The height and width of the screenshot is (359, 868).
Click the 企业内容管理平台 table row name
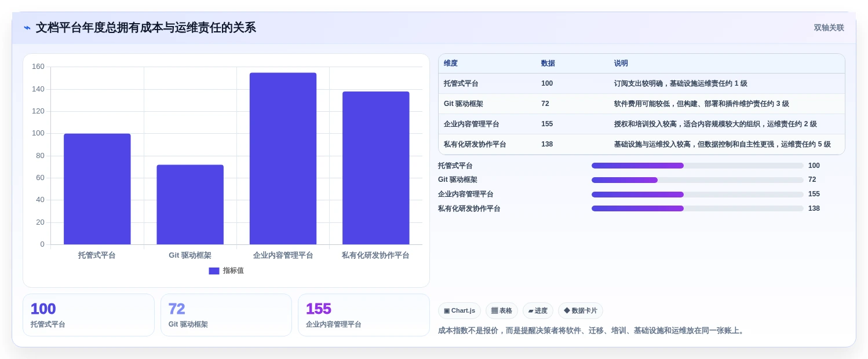[x=472, y=124]
